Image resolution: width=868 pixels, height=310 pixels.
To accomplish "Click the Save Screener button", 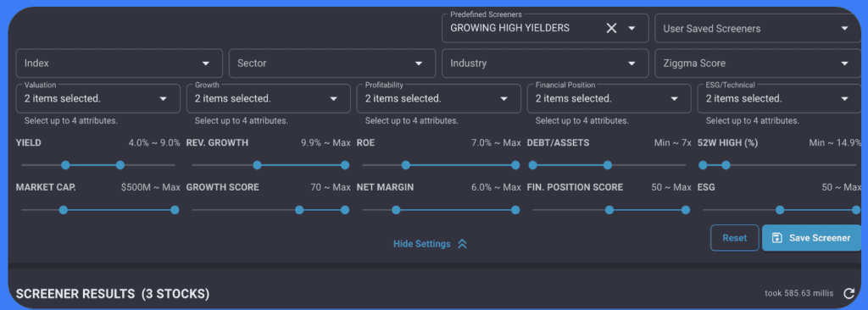I will pos(811,238).
